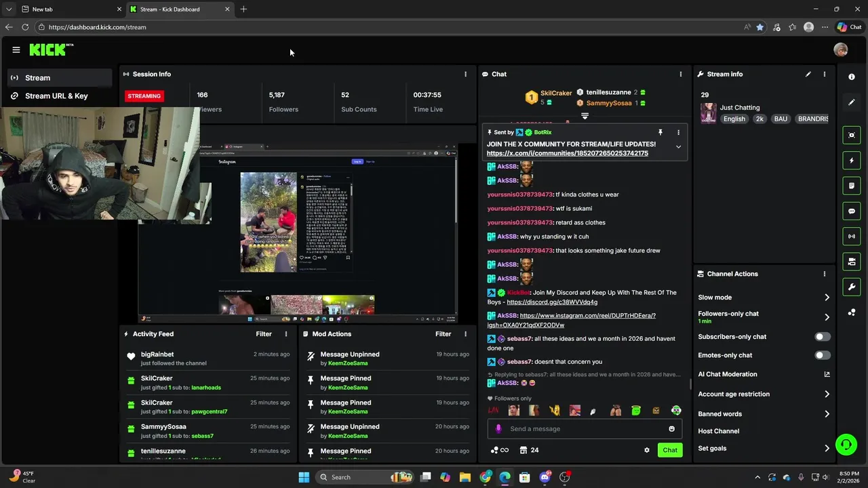Screen dimensions: 868x488
Task: Click lanarhoads gifted sub recipient
Action: [x=206, y=388]
